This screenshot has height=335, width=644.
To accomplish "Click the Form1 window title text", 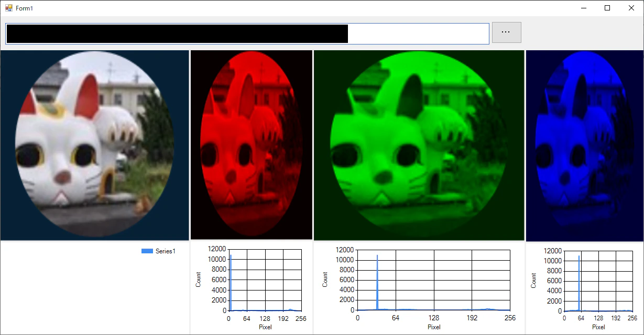I will point(24,8).
